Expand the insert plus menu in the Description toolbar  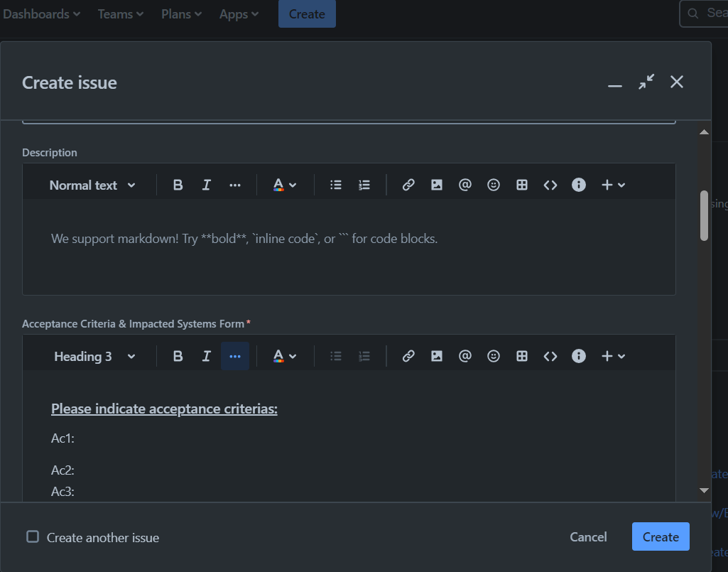[613, 185]
